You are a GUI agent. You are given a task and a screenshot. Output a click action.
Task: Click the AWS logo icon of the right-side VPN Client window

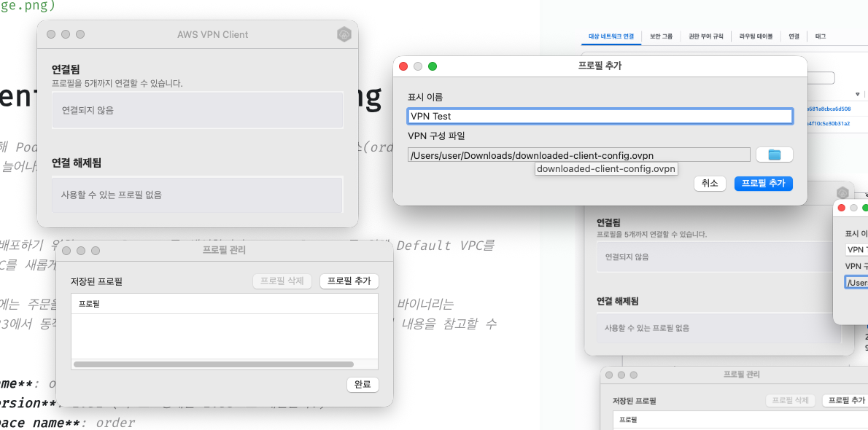point(842,192)
